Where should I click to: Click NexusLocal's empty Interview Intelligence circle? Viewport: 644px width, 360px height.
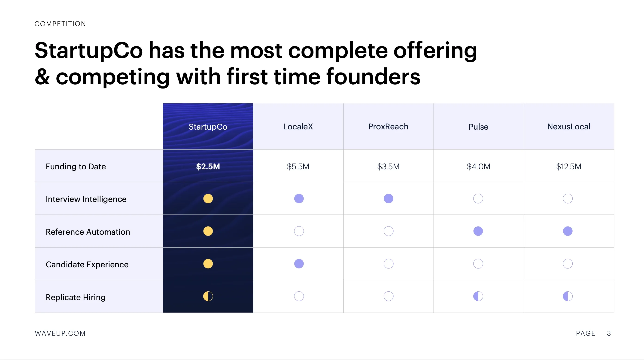coord(568,198)
